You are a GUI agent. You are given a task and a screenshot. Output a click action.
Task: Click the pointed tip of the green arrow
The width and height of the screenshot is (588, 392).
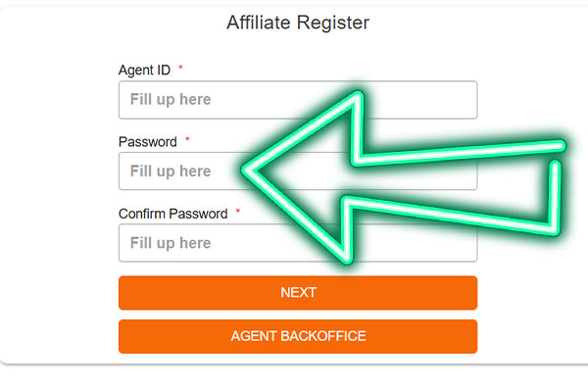(247, 171)
